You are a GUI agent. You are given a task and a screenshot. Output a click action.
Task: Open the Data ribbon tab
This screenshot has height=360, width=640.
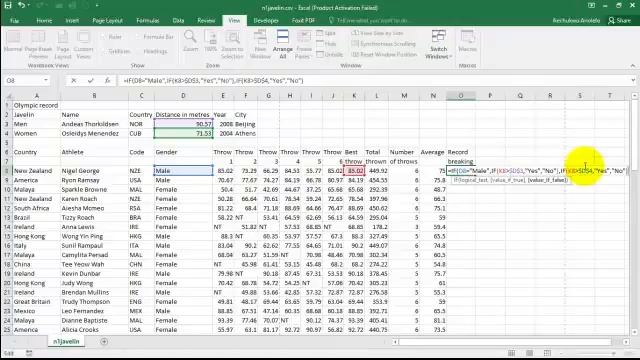click(178, 20)
